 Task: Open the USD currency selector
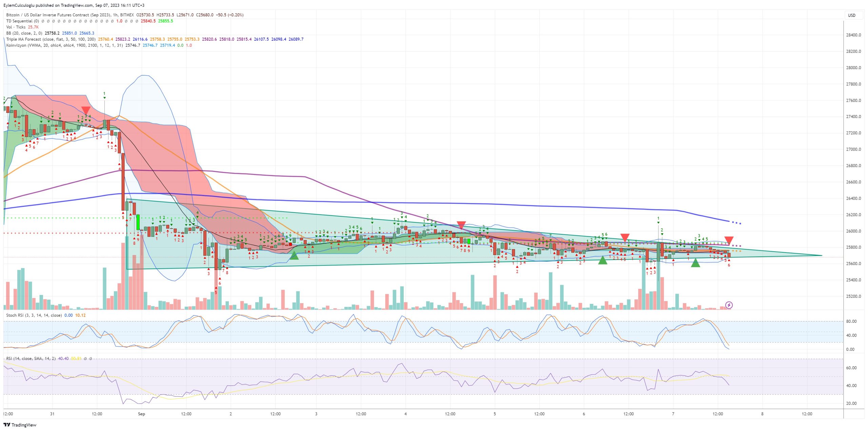(852, 15)
